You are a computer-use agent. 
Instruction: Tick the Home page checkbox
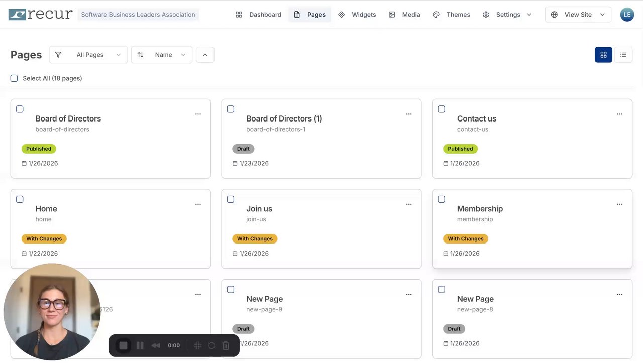tap(20, 199)
